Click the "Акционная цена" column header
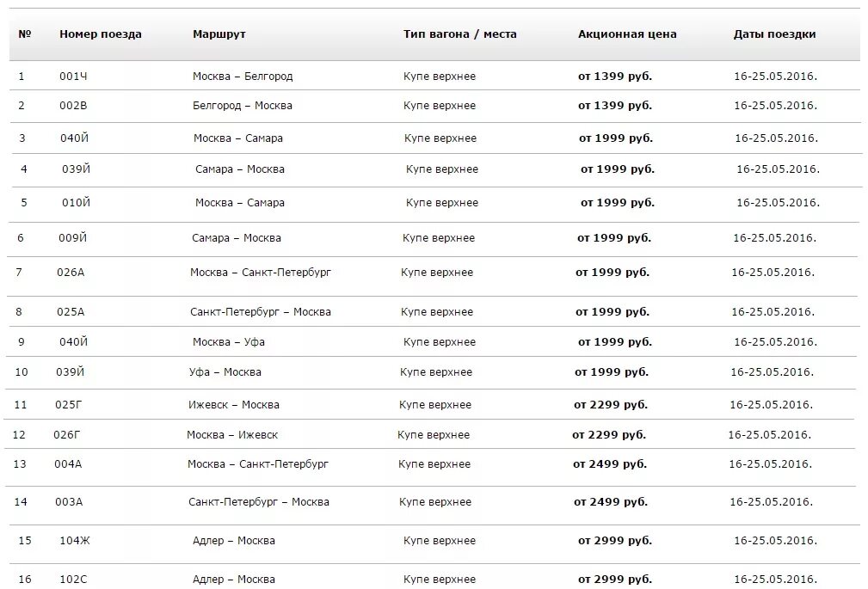868x589 pixels. click(627, 34)
